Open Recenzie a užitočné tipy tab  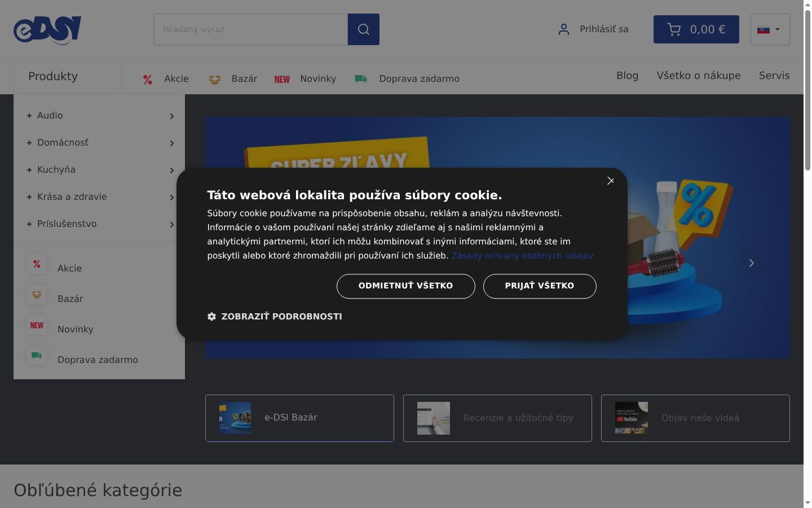[497, 418]
